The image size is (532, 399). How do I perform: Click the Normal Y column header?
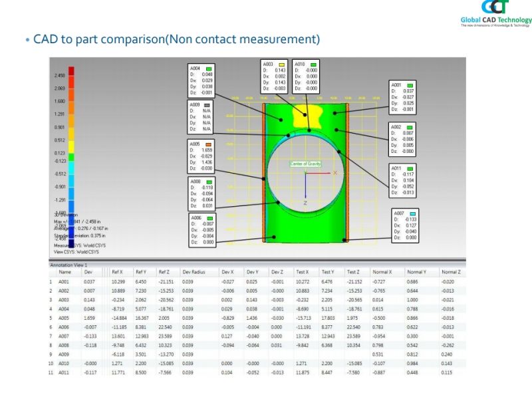click(x=417, y=272)
